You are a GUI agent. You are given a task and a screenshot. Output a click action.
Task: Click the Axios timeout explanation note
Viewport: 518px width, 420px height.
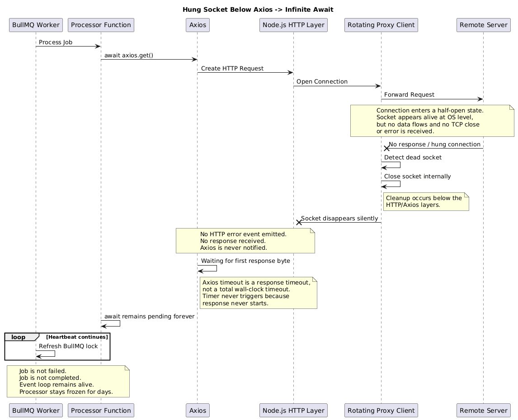pyautogui.click(x=259, y=293)
